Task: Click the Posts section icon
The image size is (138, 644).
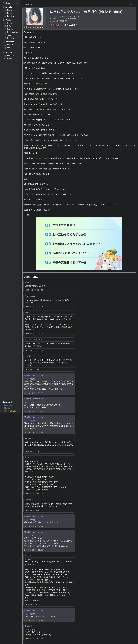Action: 4,20
